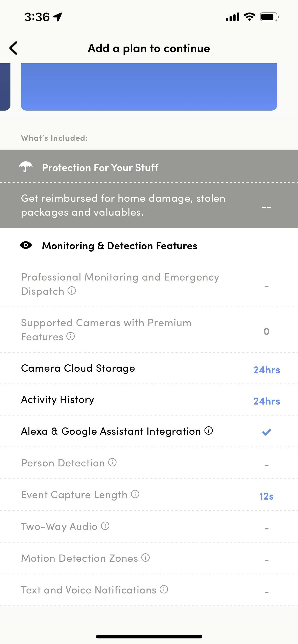Screen dimensions: 298x644
Task: Tap the 12s Event Capture Length value
Action: point(266,496)
